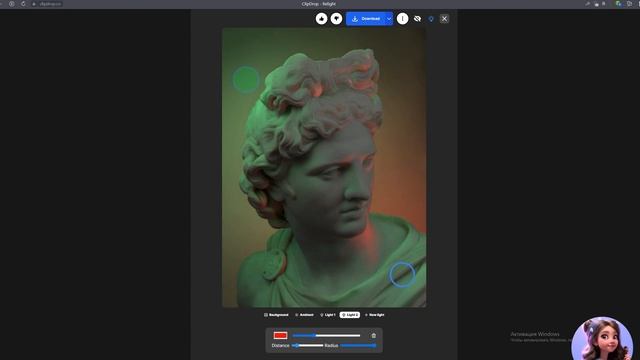Add a New light

(x=374, y=315)
